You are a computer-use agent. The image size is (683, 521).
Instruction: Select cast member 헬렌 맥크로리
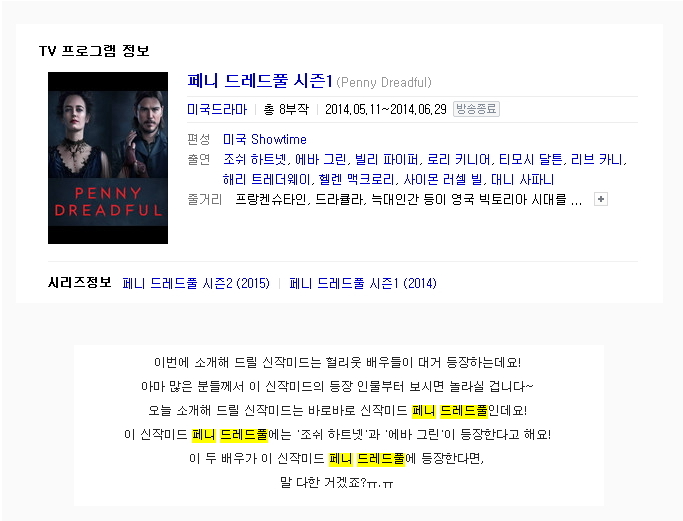[356, 179]
